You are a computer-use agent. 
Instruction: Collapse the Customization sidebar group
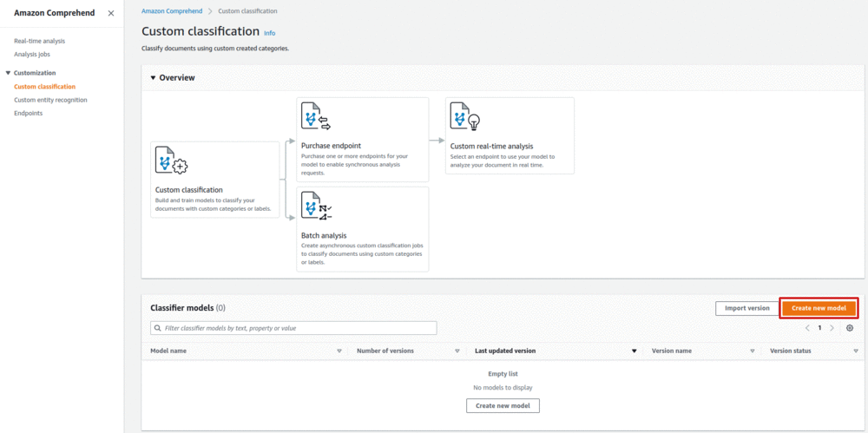coord(8,73)
